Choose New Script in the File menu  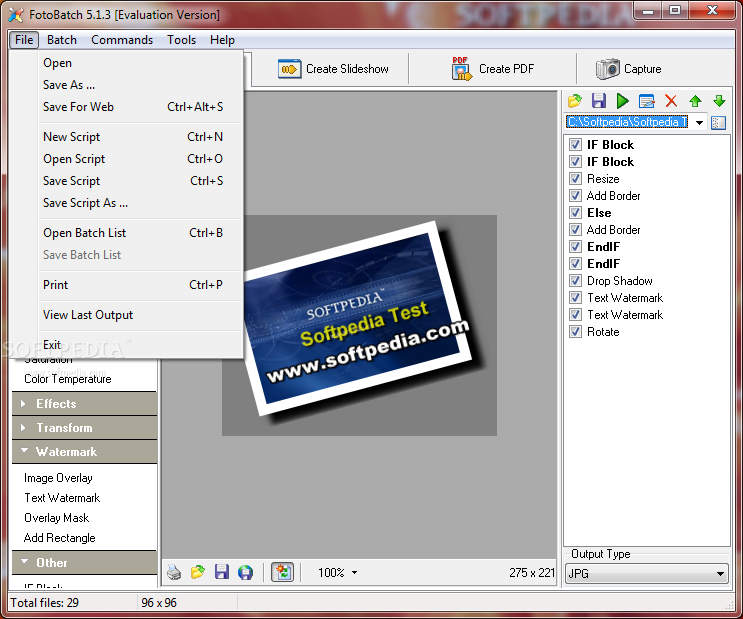coord(140,137)
